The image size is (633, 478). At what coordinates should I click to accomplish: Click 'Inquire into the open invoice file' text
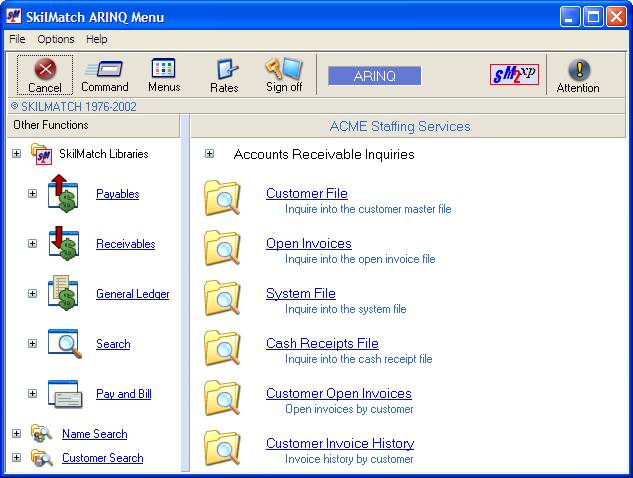click(x=360, y=259)
